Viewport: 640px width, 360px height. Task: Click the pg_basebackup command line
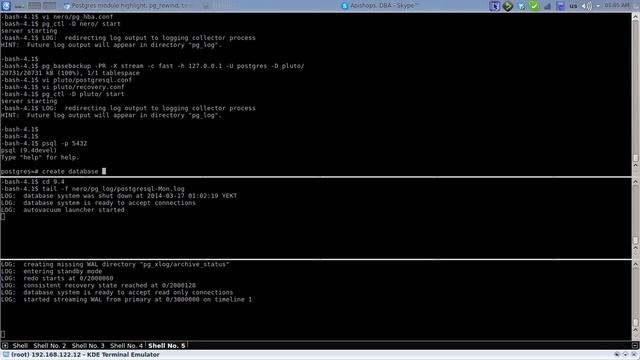tap(152, 66)
